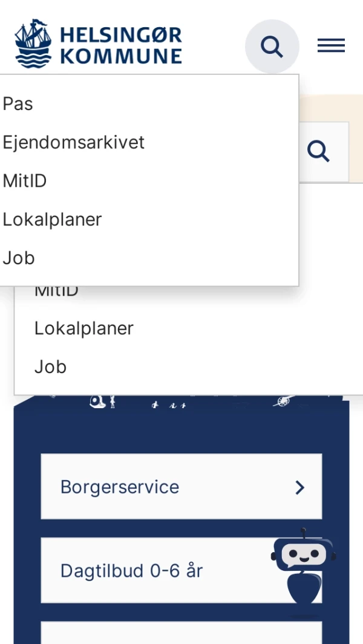
Task: Open search using the circular magnifier icon
Action: 272,46
